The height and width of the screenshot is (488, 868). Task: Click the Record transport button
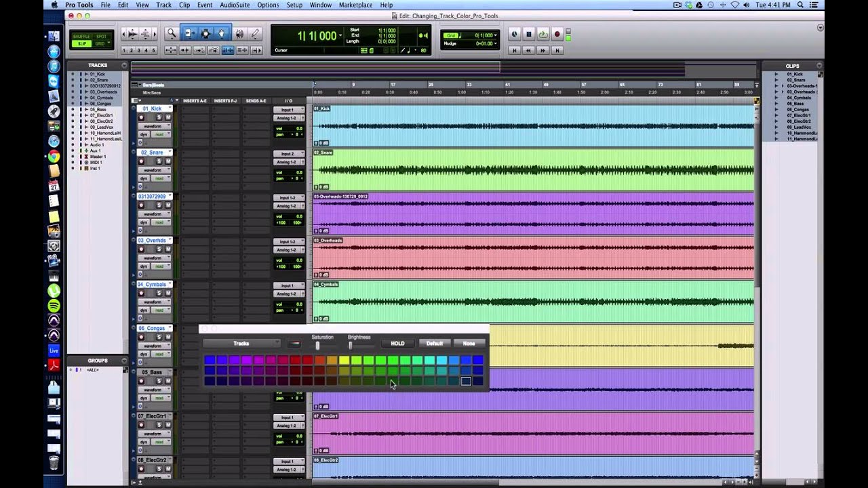coord(557,34)
